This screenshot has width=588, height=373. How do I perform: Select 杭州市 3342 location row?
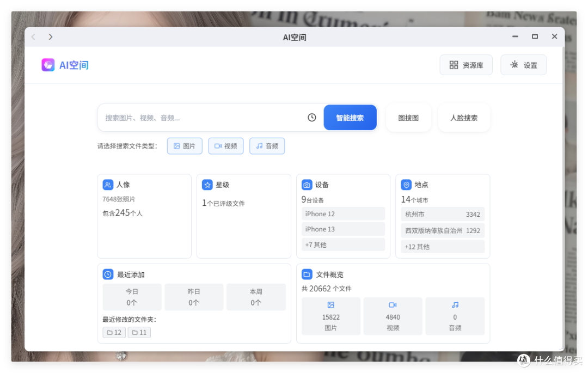tap(443, 215)
